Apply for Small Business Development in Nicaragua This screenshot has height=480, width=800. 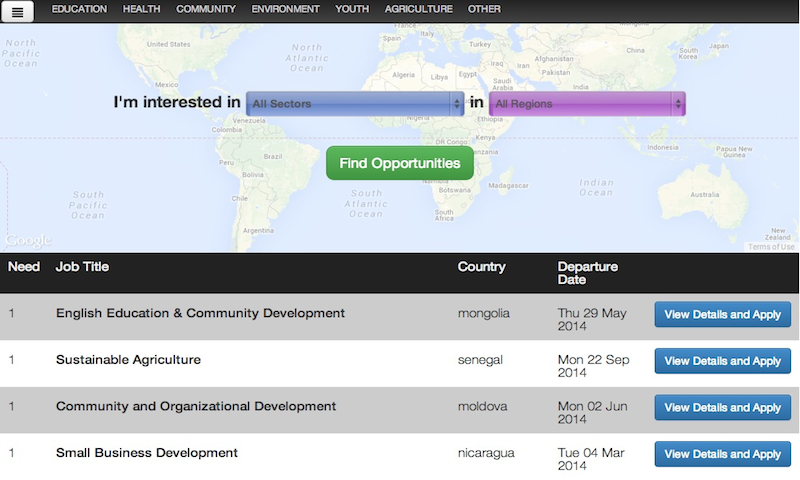pyautogui.click(x=722, y=454)
